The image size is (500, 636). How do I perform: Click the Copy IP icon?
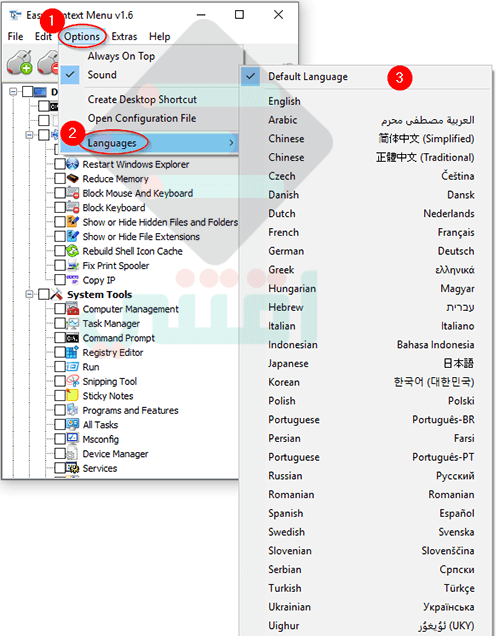(73, 279)
